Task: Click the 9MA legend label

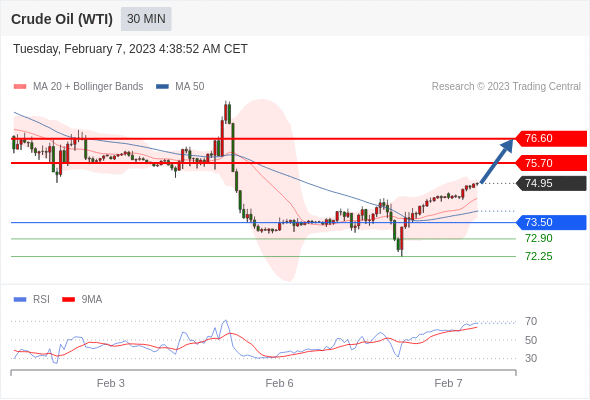Action: (x=92, y=300)
